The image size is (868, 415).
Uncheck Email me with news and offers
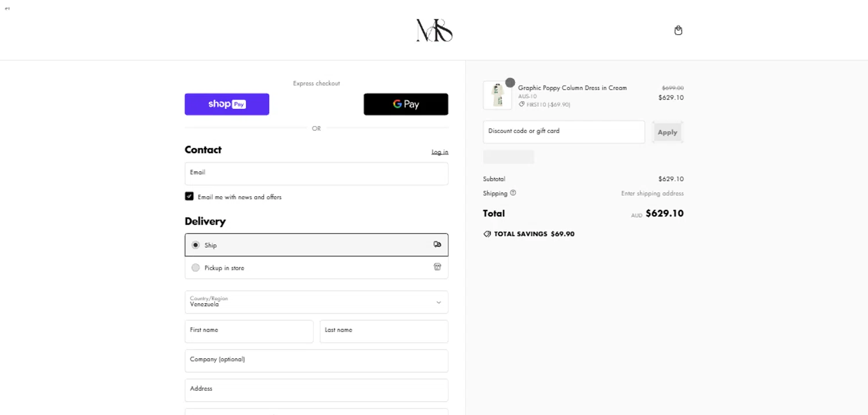[189, 196]
